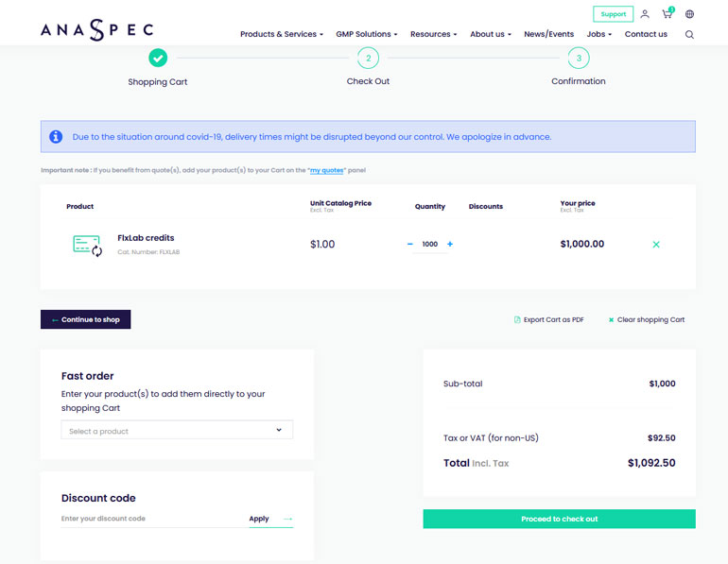This screenshot has height=564, width=728.
Task: Open the search magnifier icon
Action: click(x=689, y=34)
